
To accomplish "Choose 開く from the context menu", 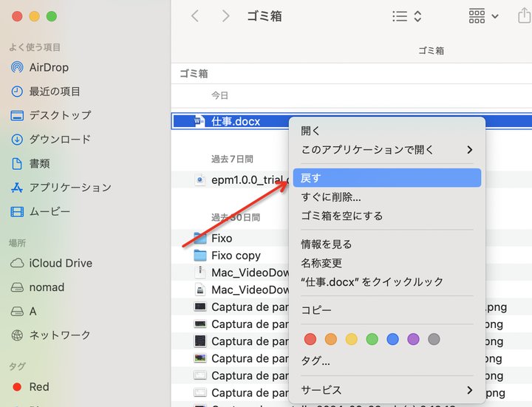I will coord(386,131).
